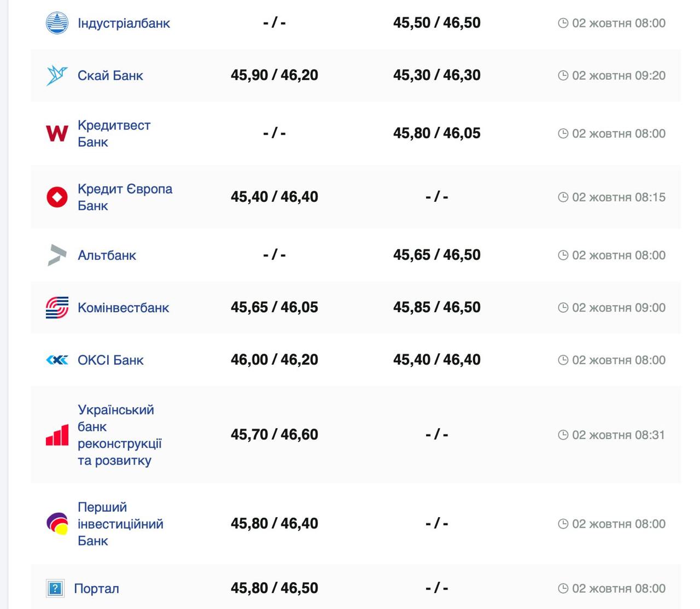Click the Портал placeholder question-mark icon

click(x=55, y=589)
